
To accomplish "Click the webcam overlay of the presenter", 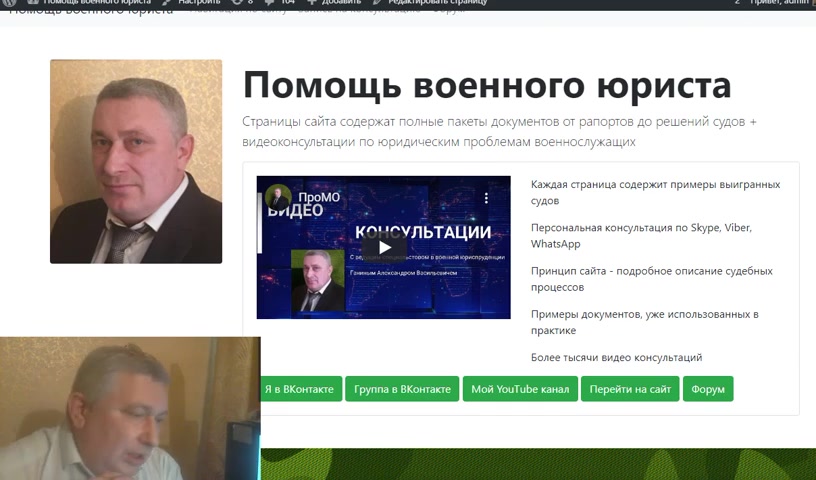I will click(x=130, y=408).
